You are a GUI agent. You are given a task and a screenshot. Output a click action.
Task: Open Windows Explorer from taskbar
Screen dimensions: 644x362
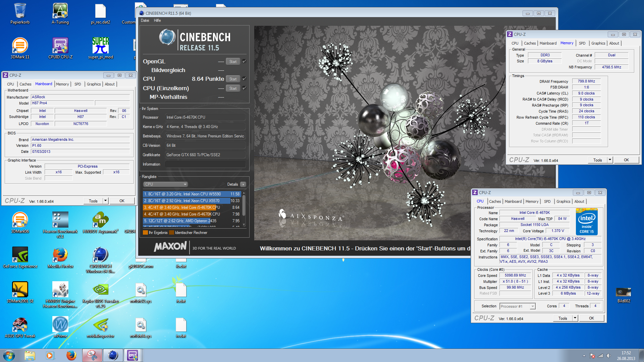click(x=30, y=355)
